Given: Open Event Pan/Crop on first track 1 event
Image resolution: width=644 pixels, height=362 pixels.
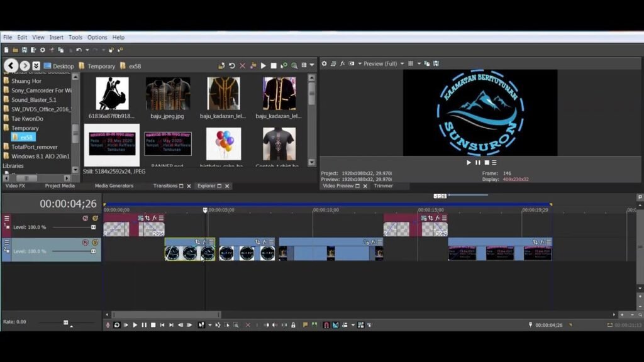Looking at the screenshot, I should pos(147,218).
